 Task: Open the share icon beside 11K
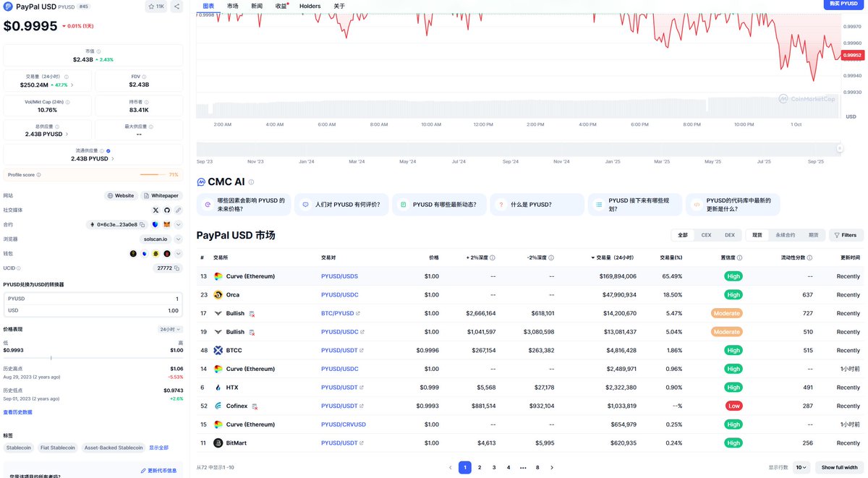coord(177,6)
